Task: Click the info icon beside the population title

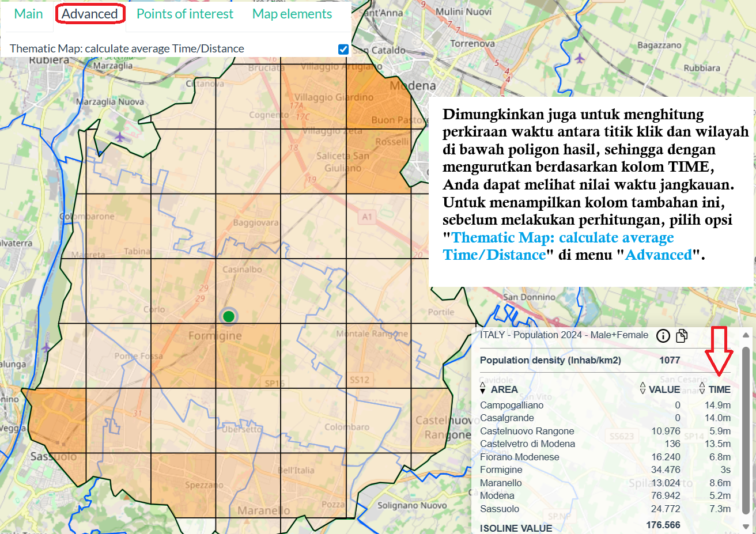Action: point(663,336)
